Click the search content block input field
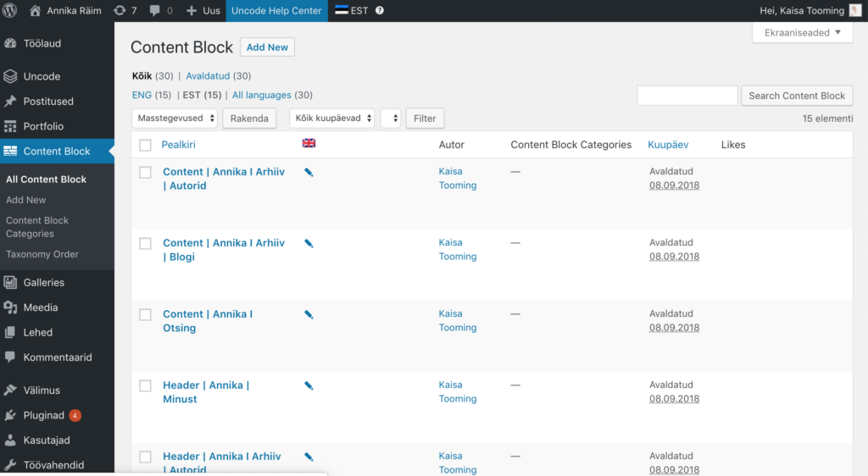The width and height of the screenshot is (868, 476). (687, 96)
